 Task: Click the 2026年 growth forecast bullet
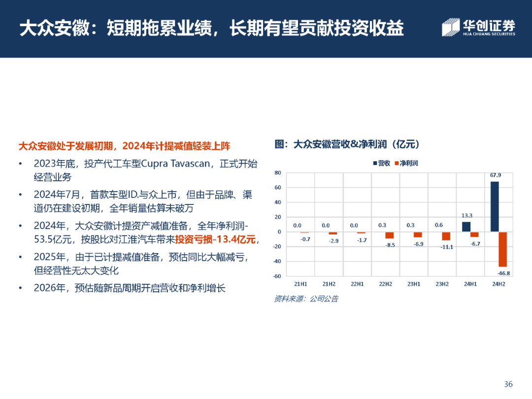coord(130,288)
